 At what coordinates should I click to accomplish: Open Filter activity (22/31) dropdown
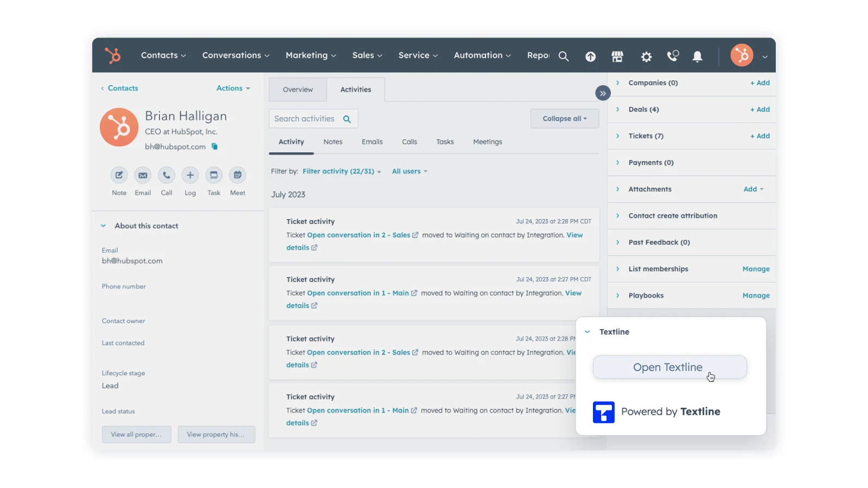click(342, 171)
